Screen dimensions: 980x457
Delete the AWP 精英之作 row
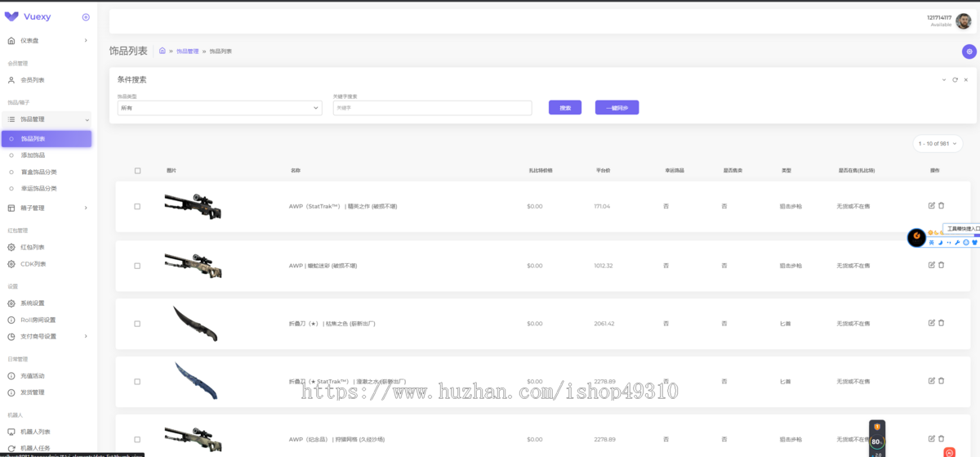(941, 205)
